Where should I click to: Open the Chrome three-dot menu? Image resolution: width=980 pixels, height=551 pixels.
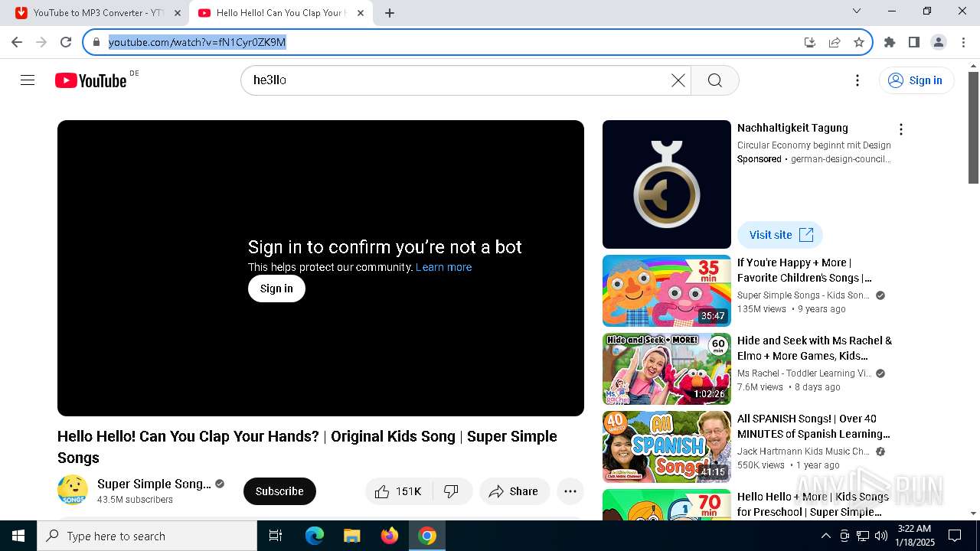(x=963, y=42)
